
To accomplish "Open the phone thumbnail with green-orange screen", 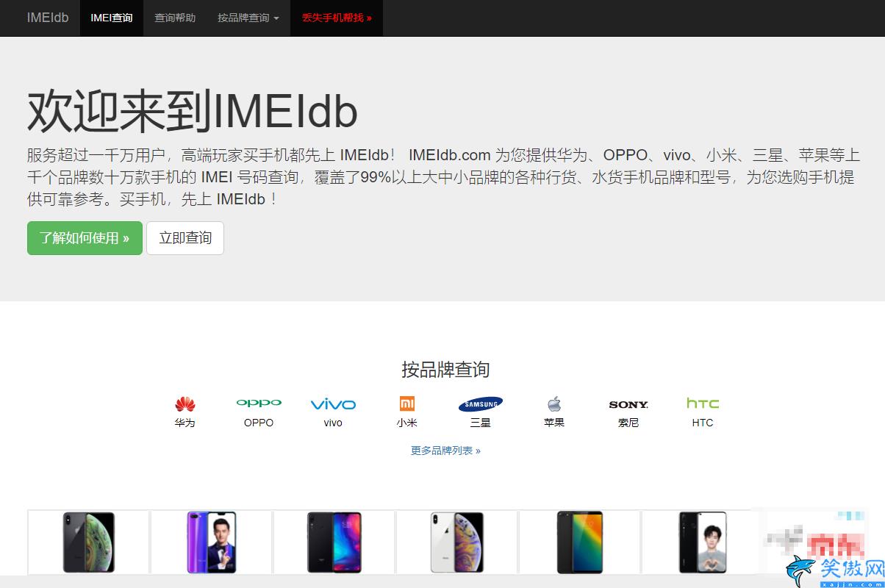I will tap(580, 542).
